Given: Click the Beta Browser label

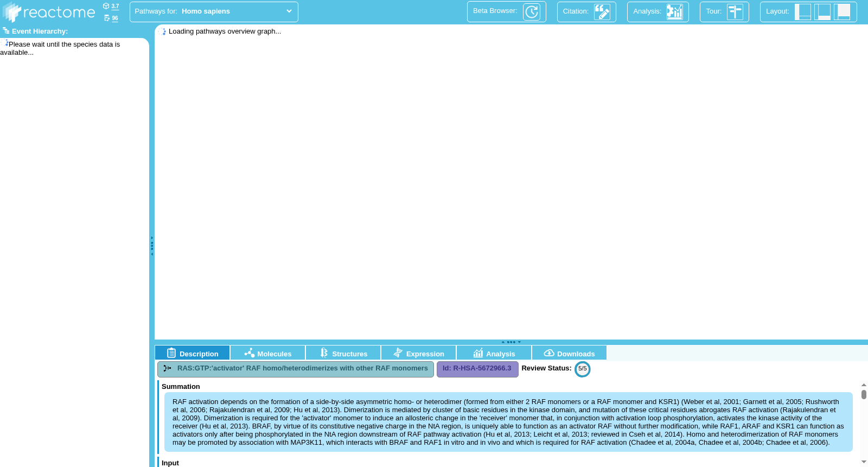Looking at the screenshot, I should [x=495, y=11].
